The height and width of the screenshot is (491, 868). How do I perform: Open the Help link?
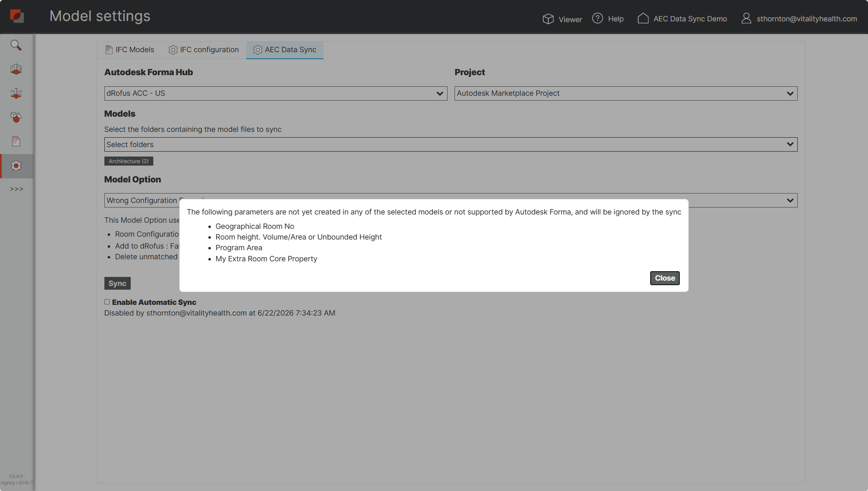(x=616, y=19)
